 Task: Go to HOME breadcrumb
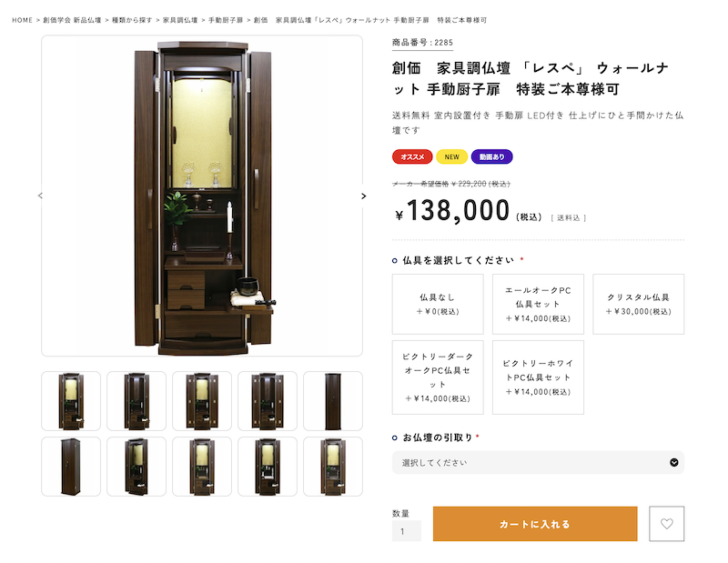(x=22, y=20)
